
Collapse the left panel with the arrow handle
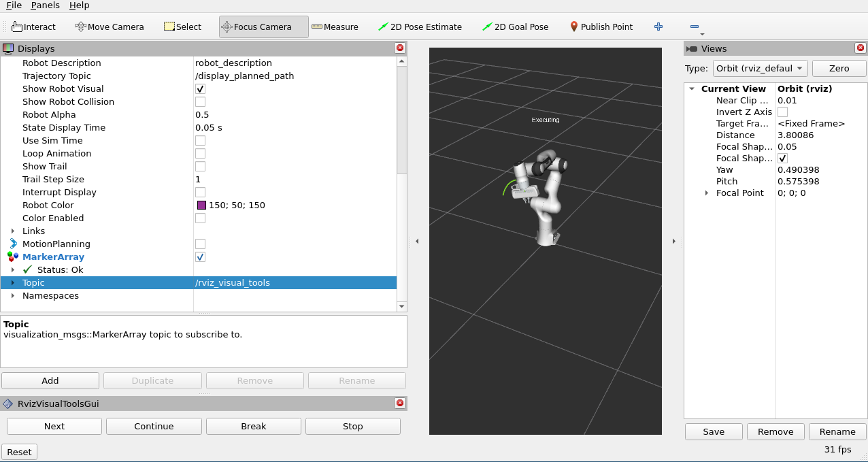(417, 241)
